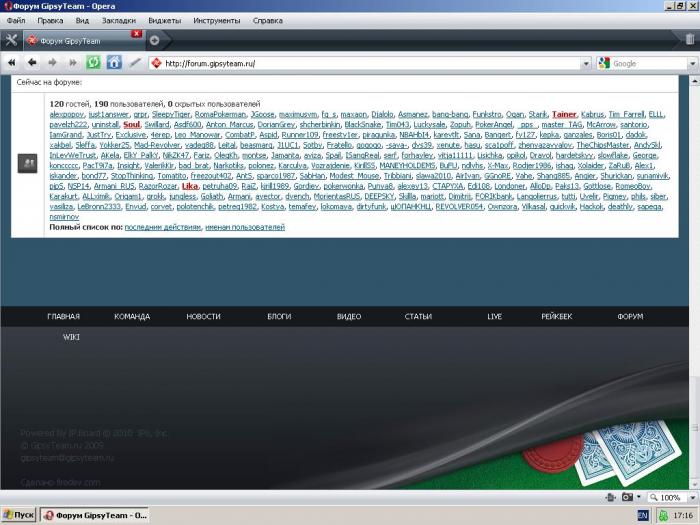
Task: Open the red Soul user link
Action: pyautogui.click(x=132, y=125)
